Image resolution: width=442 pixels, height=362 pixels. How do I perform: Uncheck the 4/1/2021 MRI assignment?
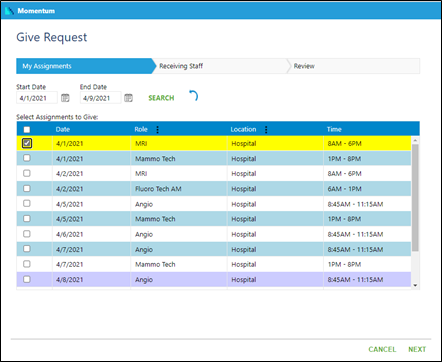click(x=27, y=143)
